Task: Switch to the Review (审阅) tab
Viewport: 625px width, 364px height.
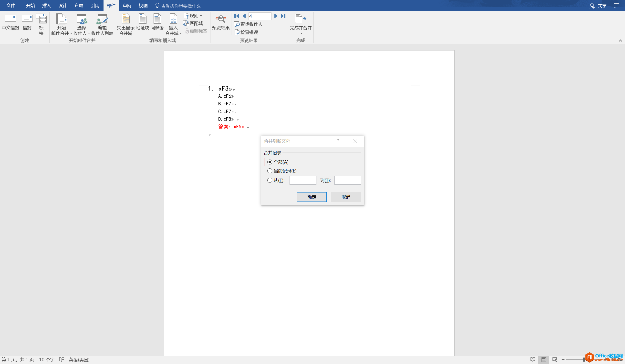Action: point(127,5)
